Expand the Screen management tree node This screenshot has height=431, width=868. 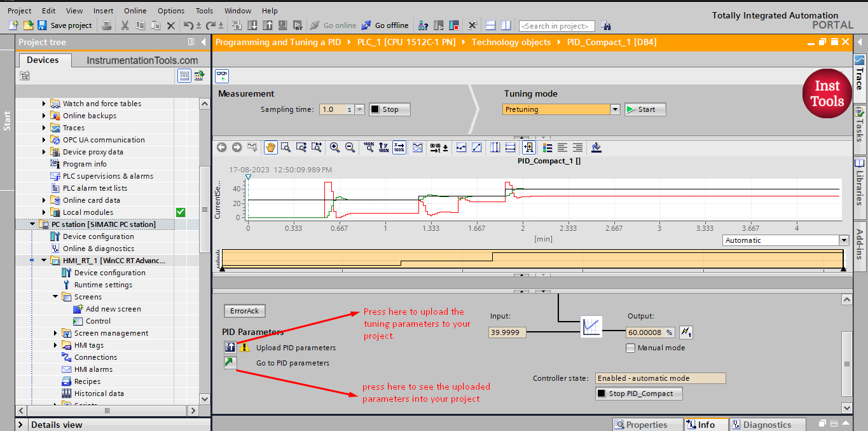click(x=56, y=332)
